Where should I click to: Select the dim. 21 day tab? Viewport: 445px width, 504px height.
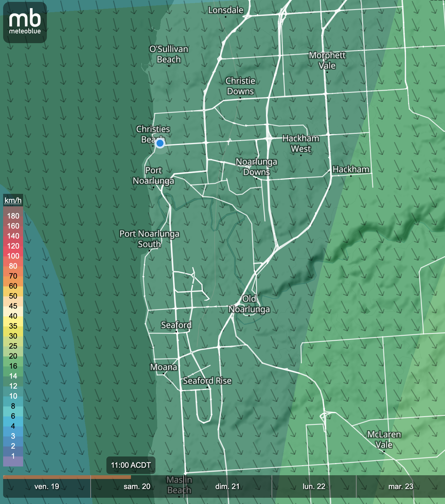tap(227, 486)
